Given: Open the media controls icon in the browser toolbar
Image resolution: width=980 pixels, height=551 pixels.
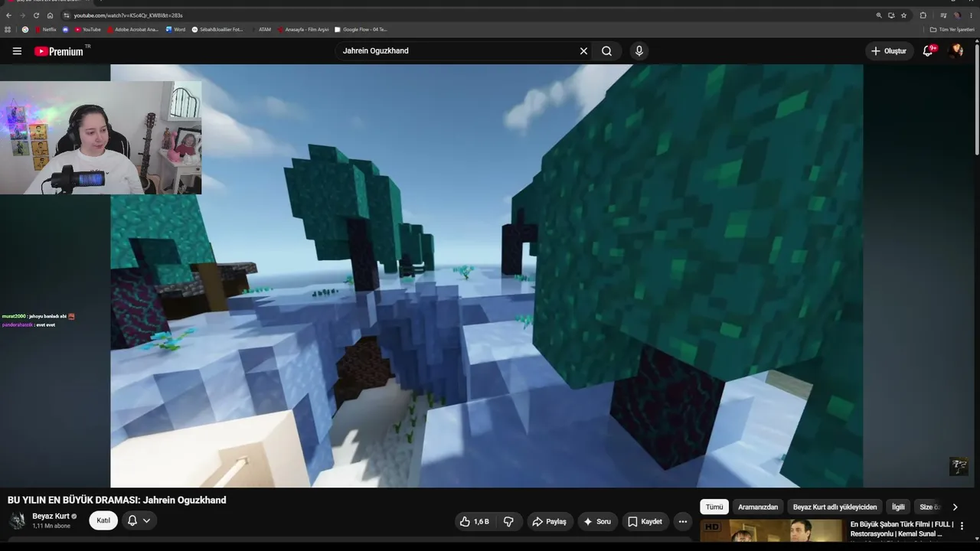Looking at the screenshot, I should click(943, 15).
